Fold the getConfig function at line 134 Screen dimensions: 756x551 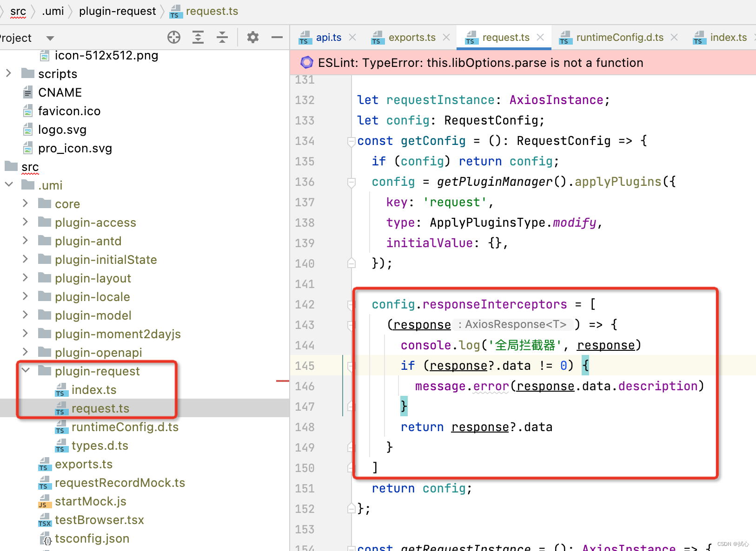point(351,141)
